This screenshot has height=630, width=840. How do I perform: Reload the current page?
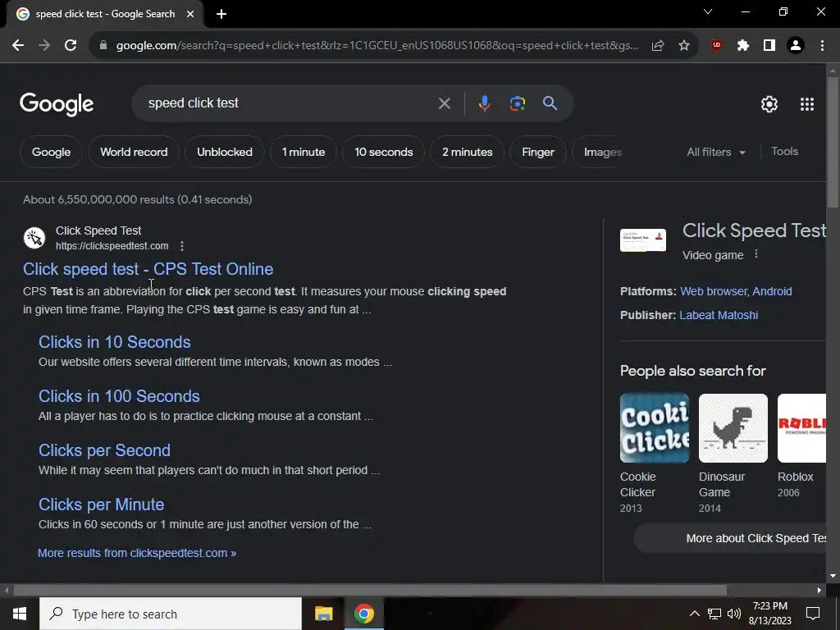[x=71, y=46]
